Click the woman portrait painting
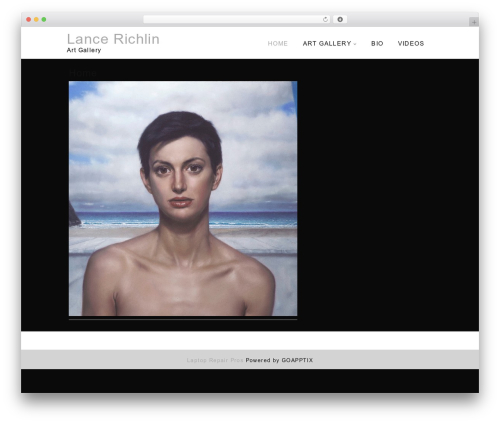 click(183, 198)
